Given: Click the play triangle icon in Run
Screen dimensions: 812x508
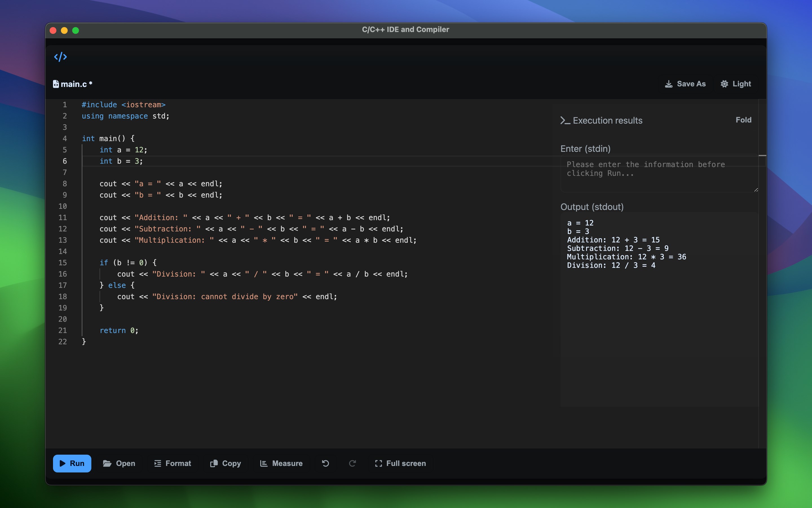Looking at the screenshot, I should pos(62,463).
